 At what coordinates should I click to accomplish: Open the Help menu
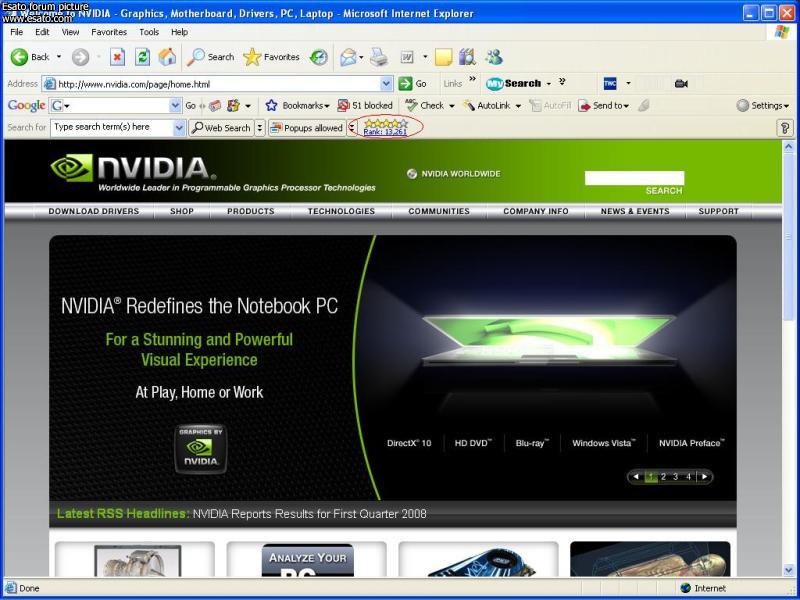pyautogui.click(x=179, y=32)
